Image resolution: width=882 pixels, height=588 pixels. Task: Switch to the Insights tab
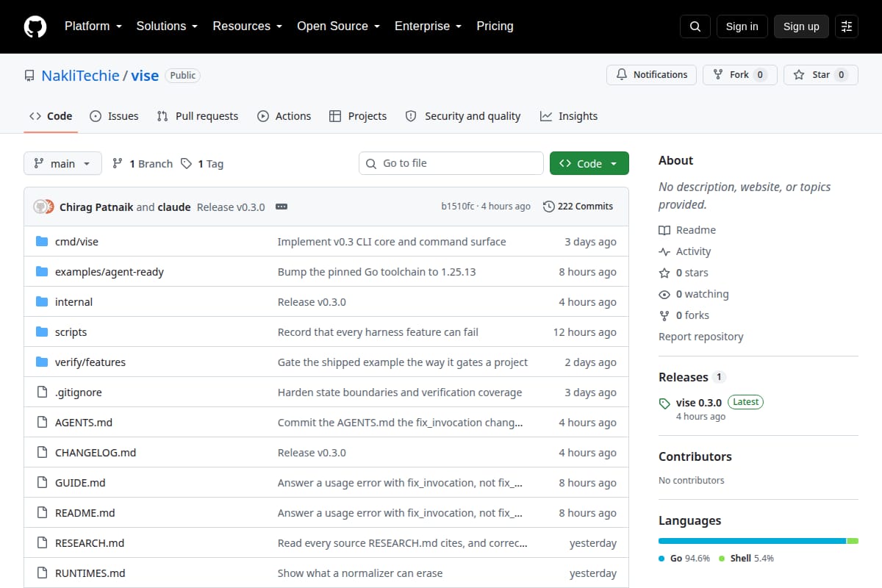click(x=569, y=116)
